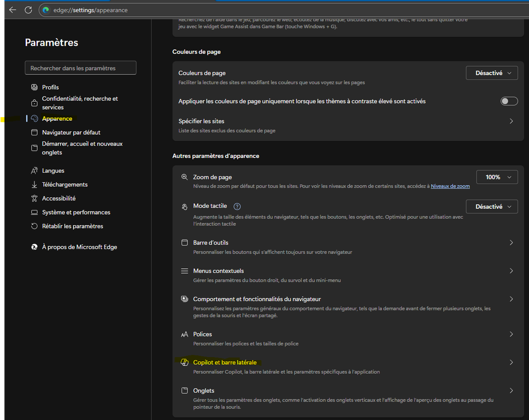This screenshot has height=420, width=529.
Task: Click the Profils sidebar icon
Action: click(x=34, y=87)
